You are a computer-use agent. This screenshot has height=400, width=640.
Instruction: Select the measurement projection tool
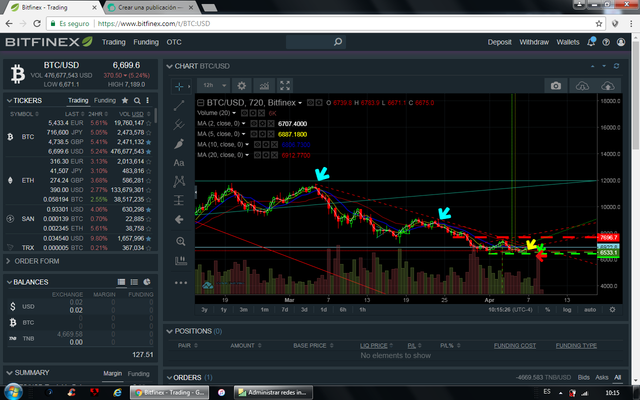179,200
